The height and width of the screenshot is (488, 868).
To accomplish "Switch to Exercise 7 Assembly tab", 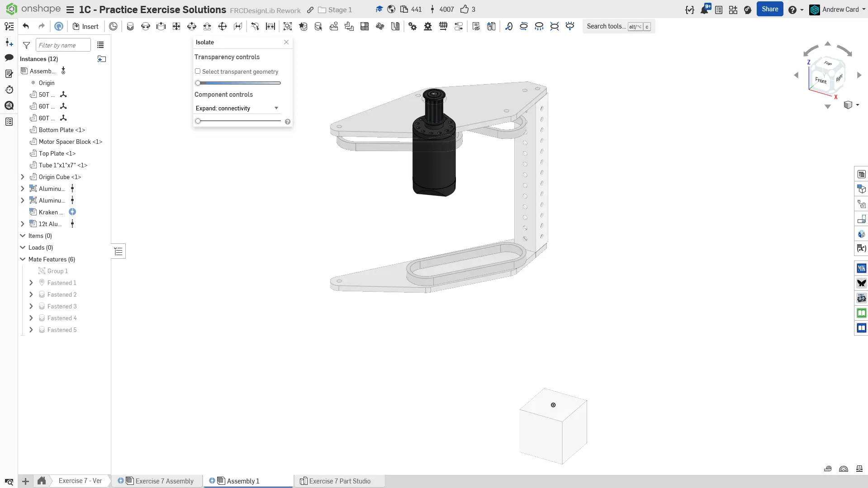I will 164,481.
